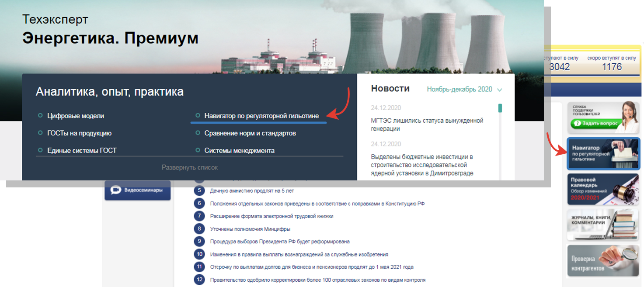Open ГОСТы на продукцию section
Viewport: 644px width, 287px height.
tap(80, 133)
